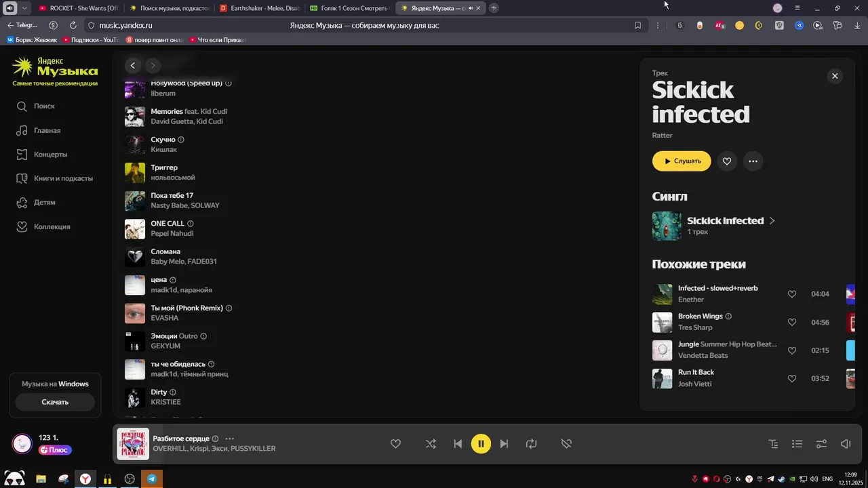Open three-dots menu for Разбитое сердце

click(229, 439)
